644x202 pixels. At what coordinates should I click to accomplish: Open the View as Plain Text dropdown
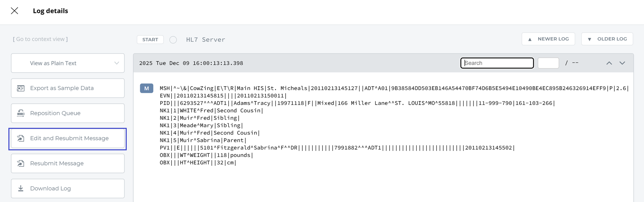[68, 63]
